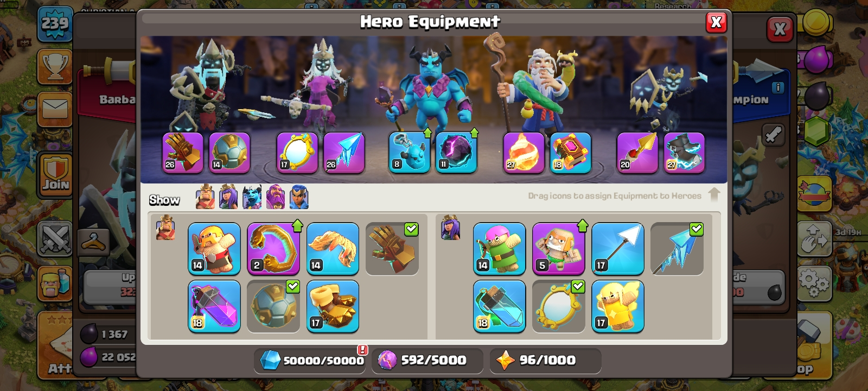Select the Archer Puppet equipment icon

(499, 249)
